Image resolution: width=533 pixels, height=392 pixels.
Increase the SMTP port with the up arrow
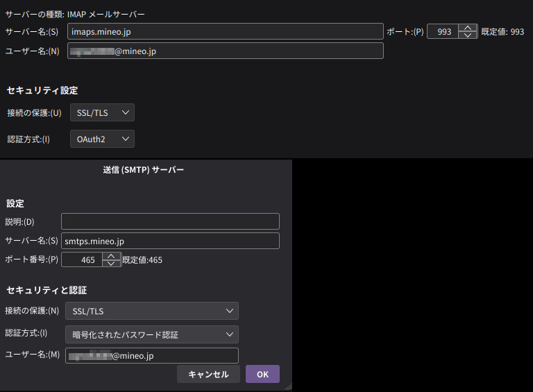(x=111, y=256)
